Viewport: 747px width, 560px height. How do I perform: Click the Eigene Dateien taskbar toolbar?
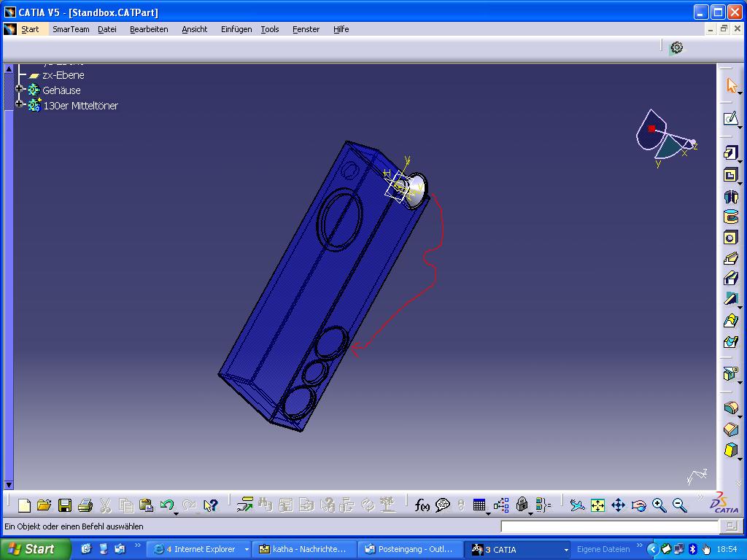coord(603,550)
